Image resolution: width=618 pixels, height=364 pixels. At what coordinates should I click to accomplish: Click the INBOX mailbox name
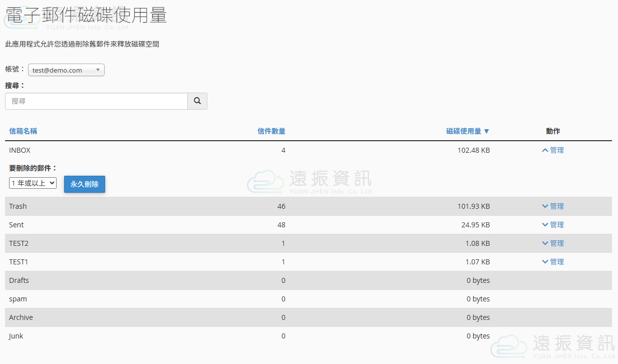[20, 150]
